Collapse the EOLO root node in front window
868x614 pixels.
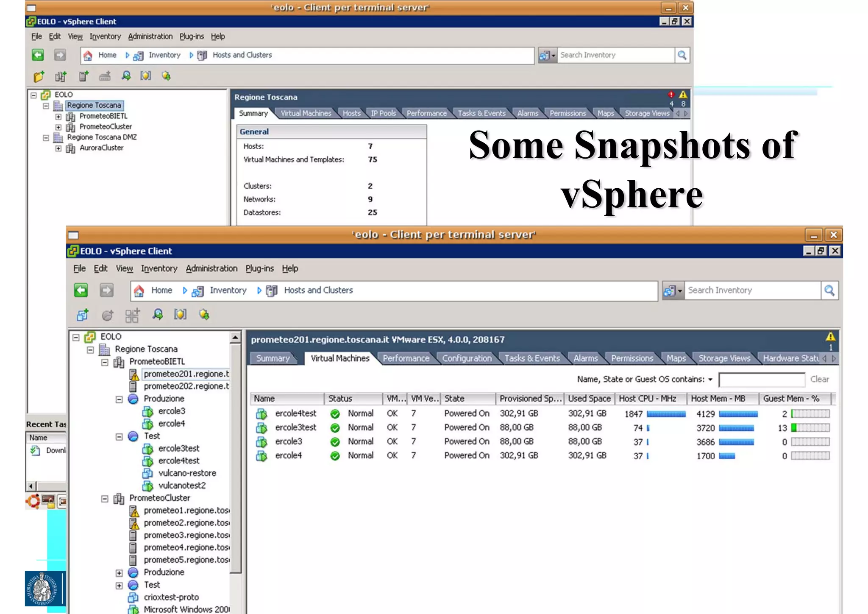[76, 338]
